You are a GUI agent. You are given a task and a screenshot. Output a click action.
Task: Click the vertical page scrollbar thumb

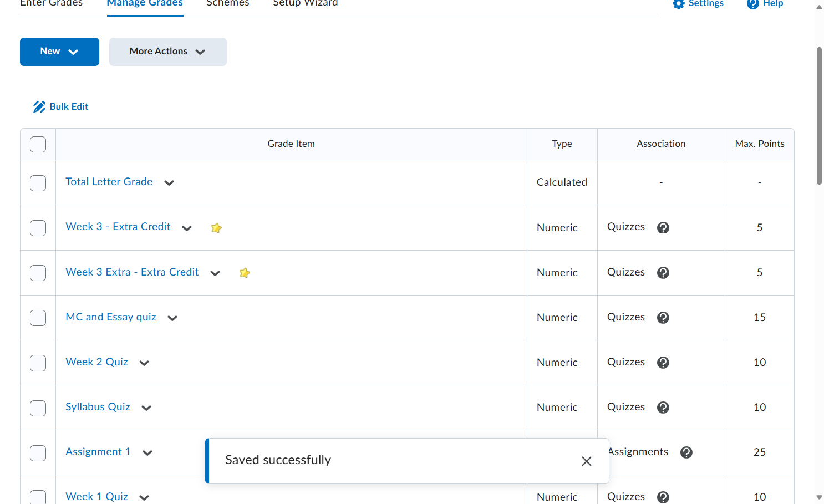pyautogui.click(x=819, y=116)
